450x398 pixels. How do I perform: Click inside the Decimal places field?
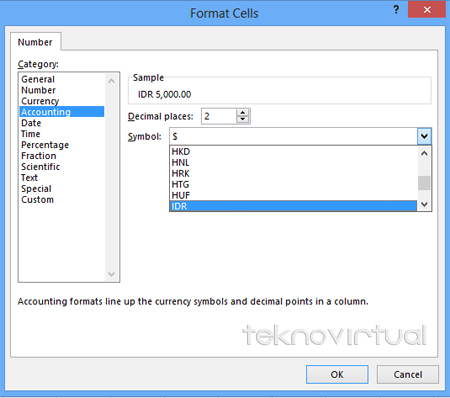(x=219, y=116)
